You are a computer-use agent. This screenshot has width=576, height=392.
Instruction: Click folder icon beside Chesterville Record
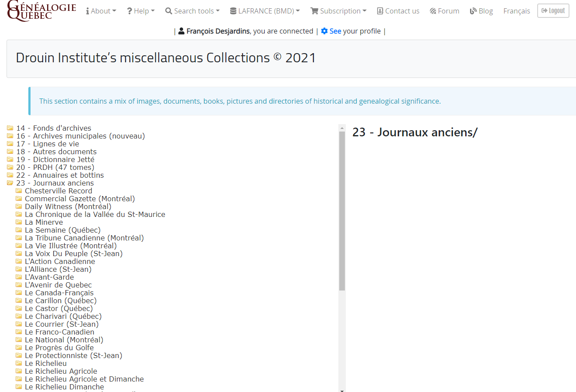coord(19,191)
